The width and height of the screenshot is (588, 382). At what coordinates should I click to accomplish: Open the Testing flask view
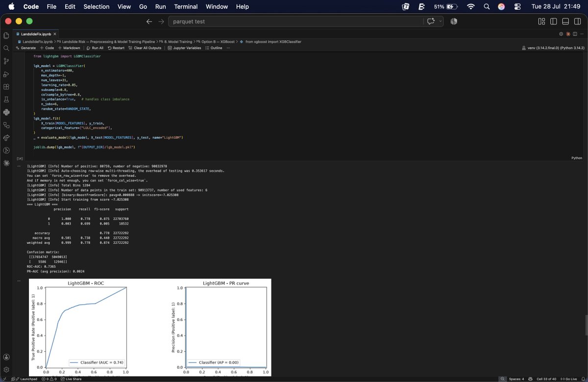click(x=6, y=99)
